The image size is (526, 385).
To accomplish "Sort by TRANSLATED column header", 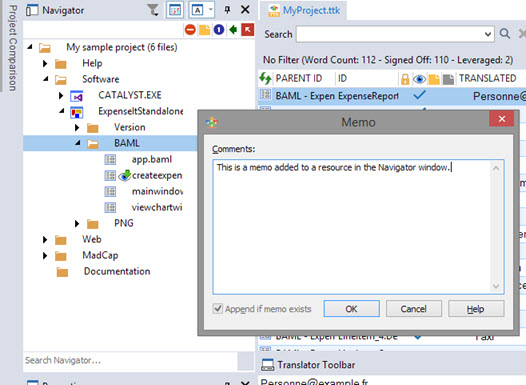I will [487, 78].
